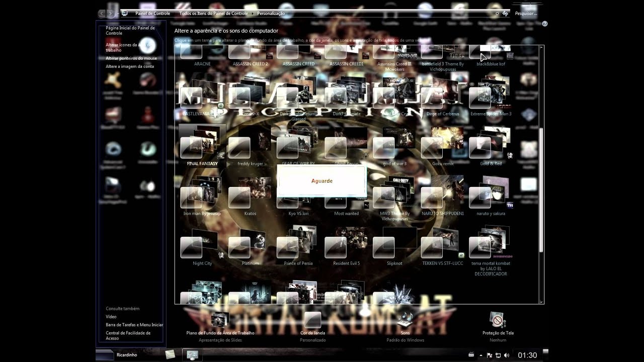Open the address bar history dropdown

(x=497, y=14)
